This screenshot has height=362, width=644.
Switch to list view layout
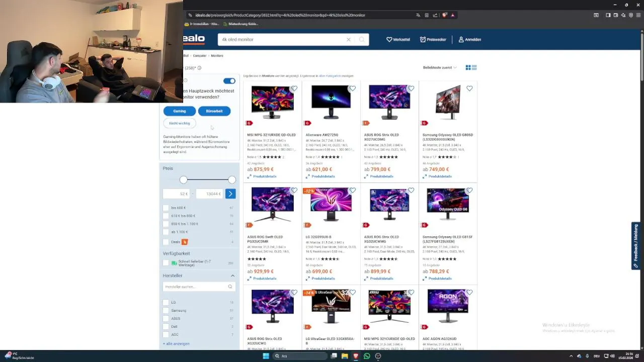(x=474, y=67)
